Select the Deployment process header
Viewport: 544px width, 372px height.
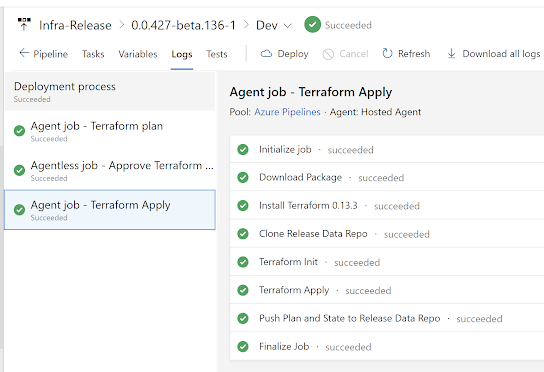click(x=110, y=91)
